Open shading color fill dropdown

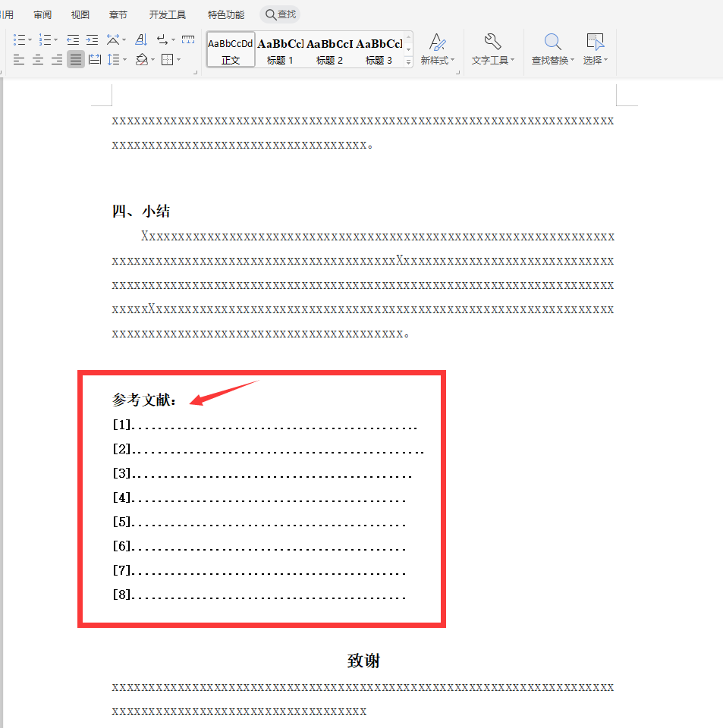(x=154, y=60)
